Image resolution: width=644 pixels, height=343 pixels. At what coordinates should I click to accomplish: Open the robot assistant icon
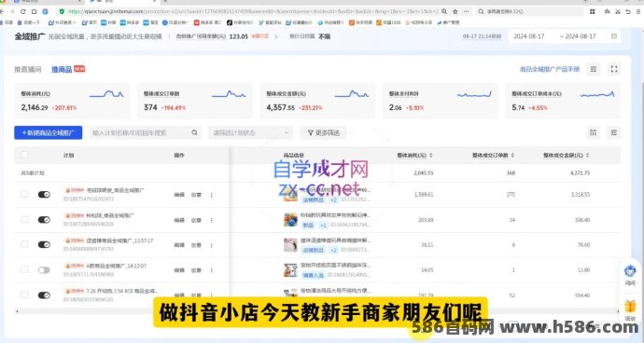[x=630, y=271]
